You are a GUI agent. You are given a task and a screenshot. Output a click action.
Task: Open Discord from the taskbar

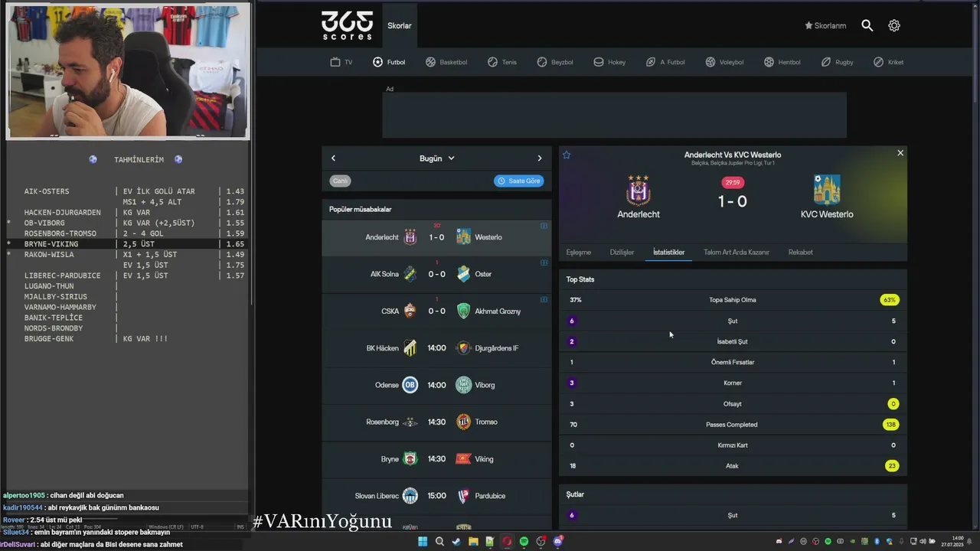pyautogui.click(x=557, y=542)
